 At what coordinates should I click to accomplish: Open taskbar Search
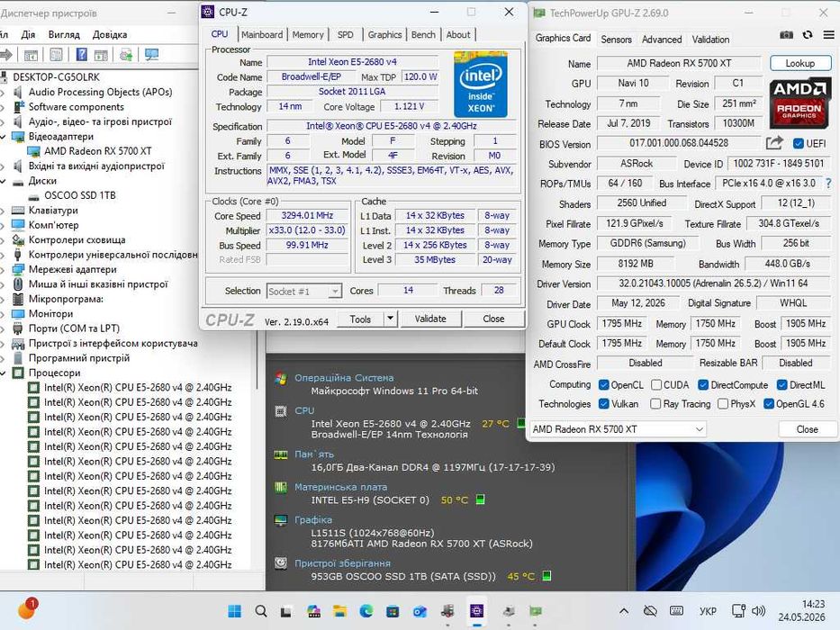click(x=261, y=611)
